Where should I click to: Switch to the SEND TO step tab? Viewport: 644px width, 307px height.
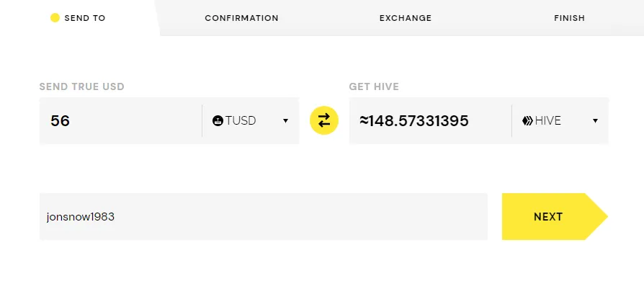78,18
